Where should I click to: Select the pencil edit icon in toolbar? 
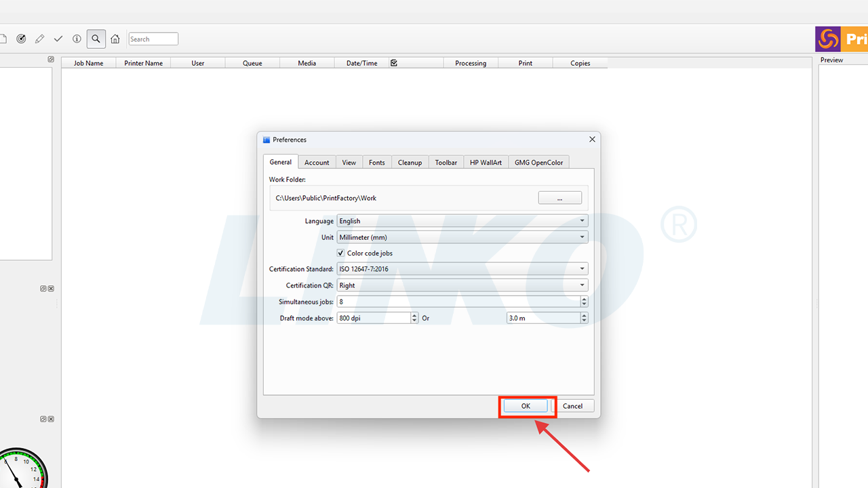(x=40, y=39)
